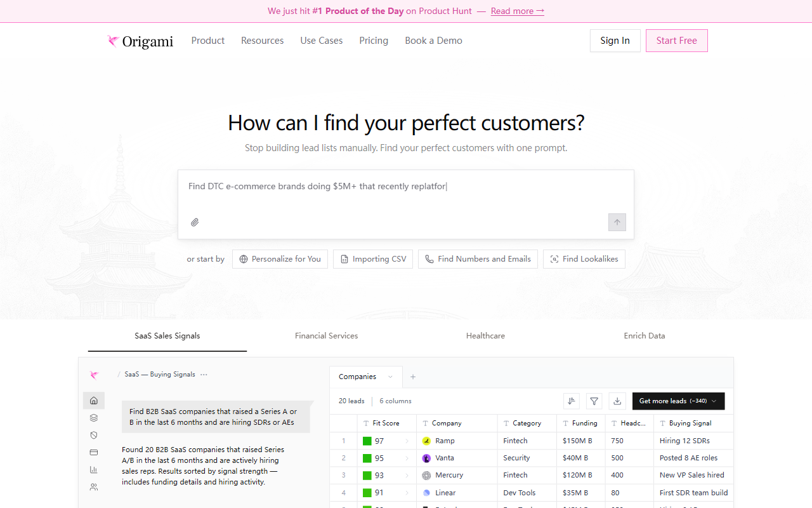Click the Linear company logo icon
812x508 pixels.
426,493
